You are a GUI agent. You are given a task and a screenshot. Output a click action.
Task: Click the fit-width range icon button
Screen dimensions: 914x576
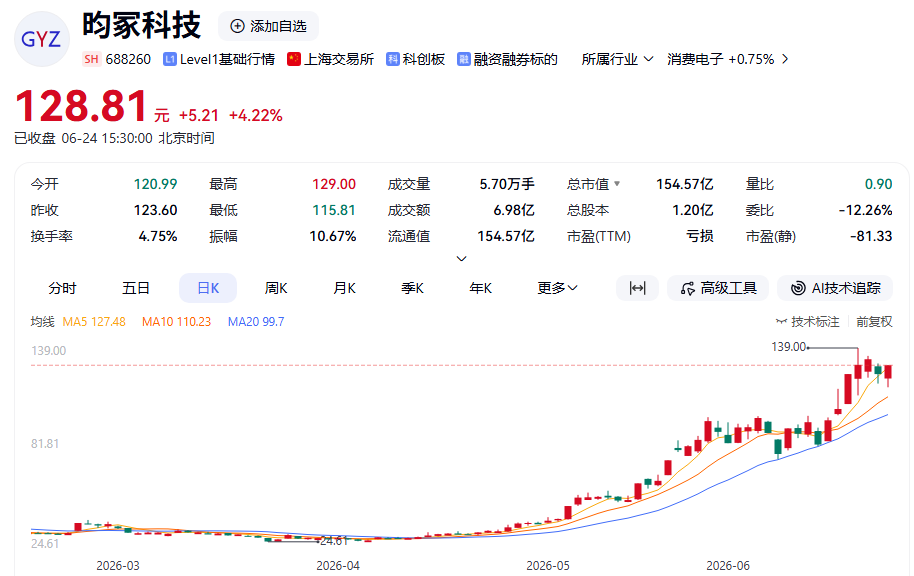(638, 288)
